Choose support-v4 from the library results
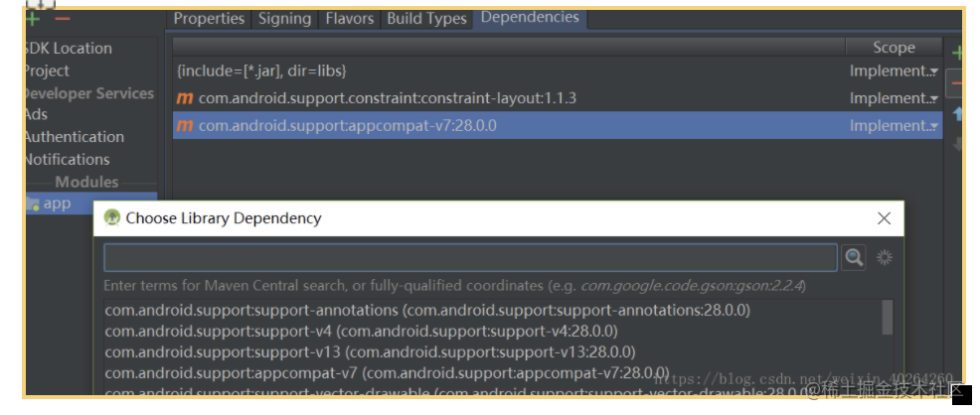980x415 pixels. [x=361, y=331]
